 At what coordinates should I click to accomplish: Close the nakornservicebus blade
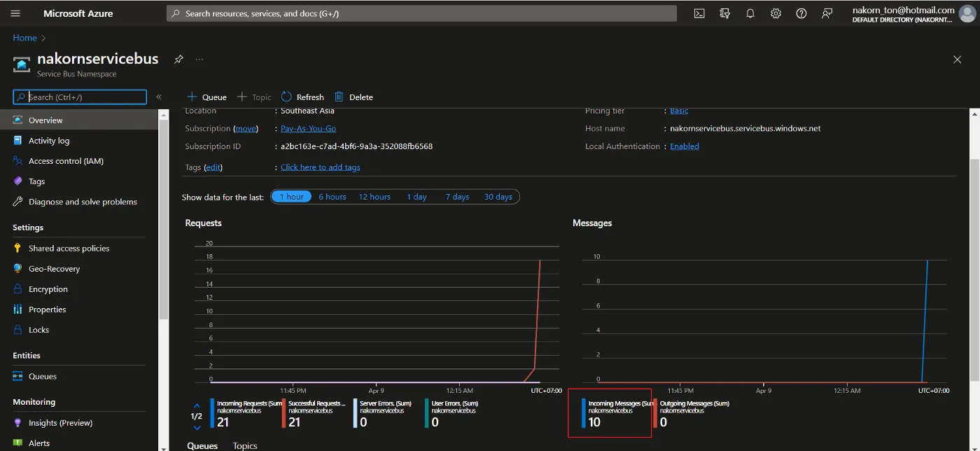pos(958,60)
